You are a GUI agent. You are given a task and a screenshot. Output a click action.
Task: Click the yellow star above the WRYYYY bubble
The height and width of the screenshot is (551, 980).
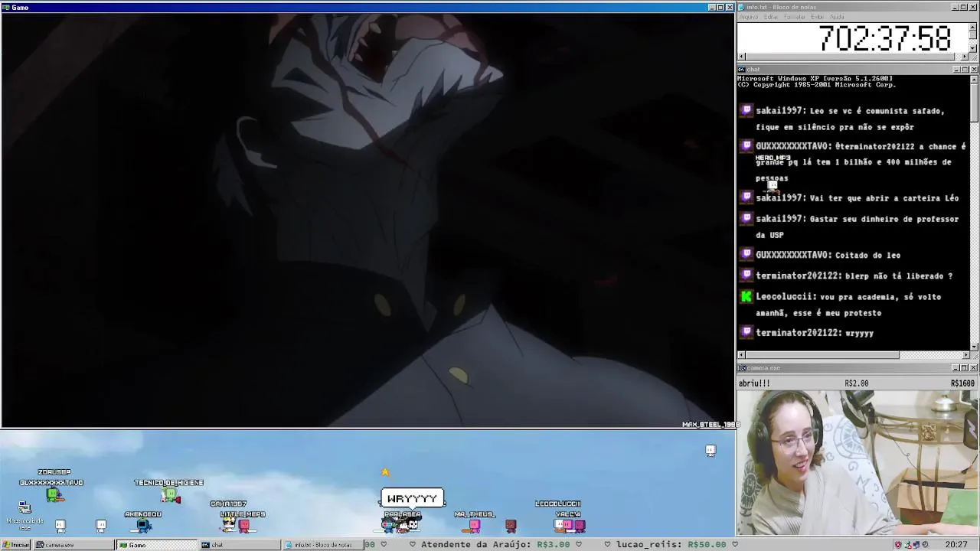point(386,472)
